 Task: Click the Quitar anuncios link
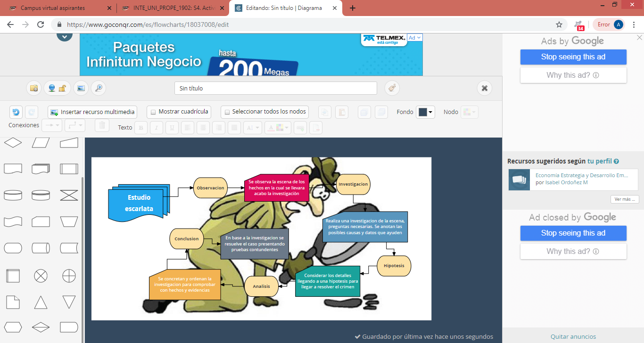pos(573,336)
